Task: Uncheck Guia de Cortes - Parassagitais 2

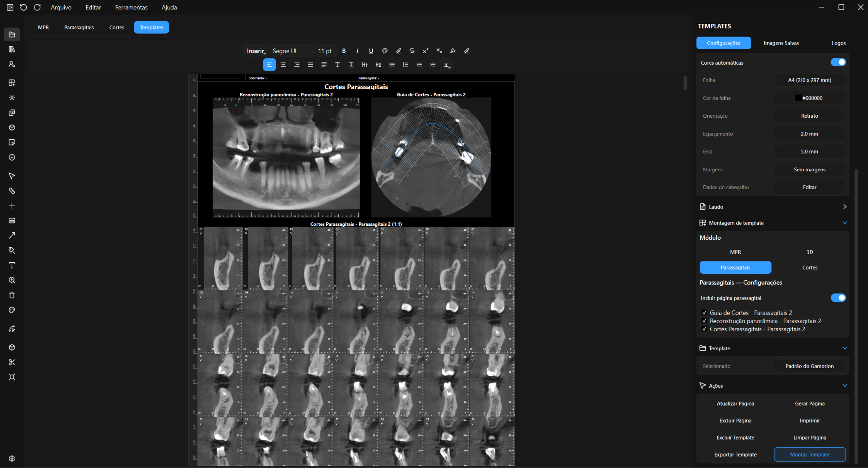Action: [x=704, y=313]
